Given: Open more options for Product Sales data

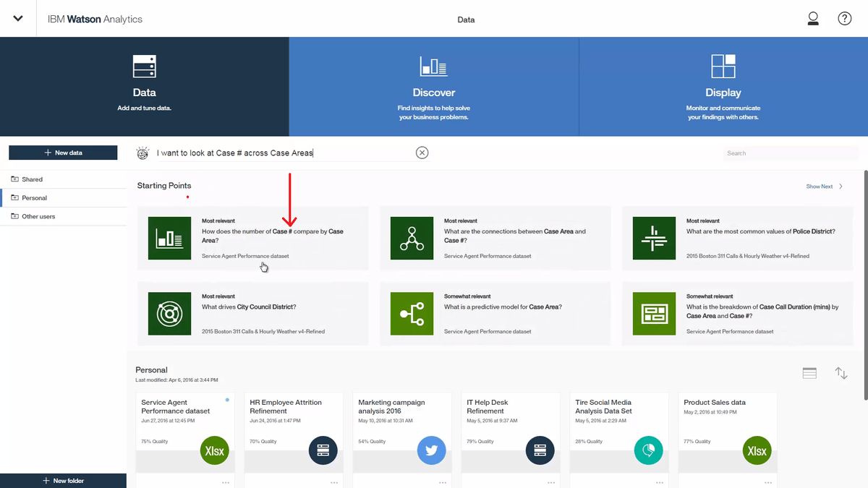Looking at the screenshot, I should 768,482.
